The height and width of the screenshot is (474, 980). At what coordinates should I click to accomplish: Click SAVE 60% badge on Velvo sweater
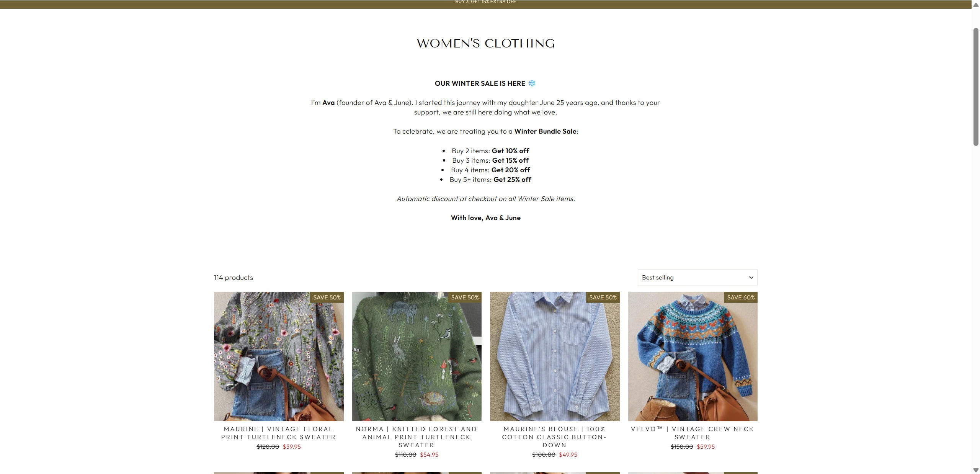coord(740,297)
